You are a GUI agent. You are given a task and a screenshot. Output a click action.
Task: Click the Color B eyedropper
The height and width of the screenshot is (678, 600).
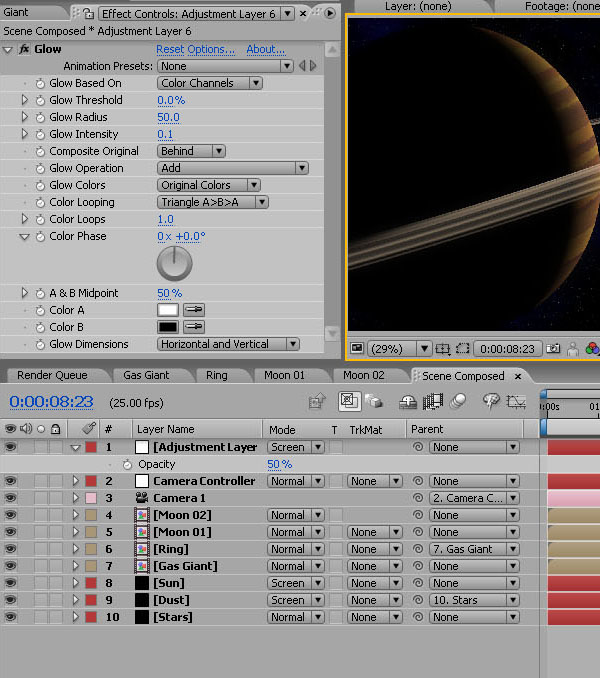pos(193,327)
